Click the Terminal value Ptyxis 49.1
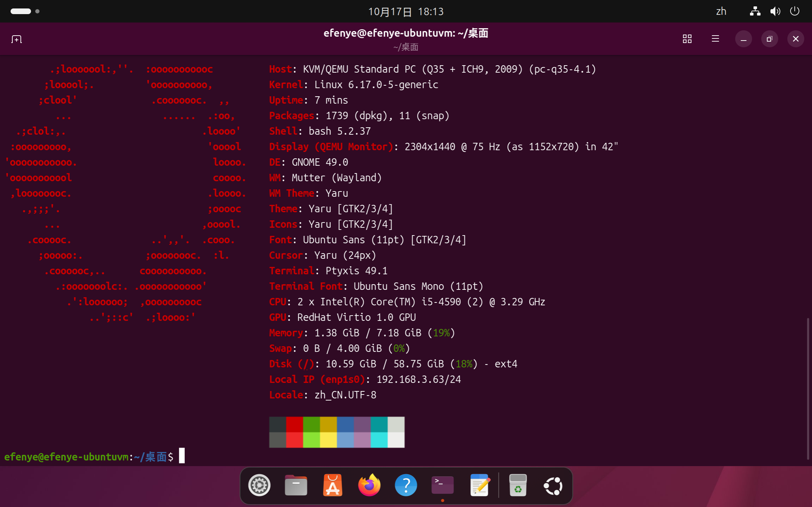Screen dimensions: 812x507 click(356, 271)
